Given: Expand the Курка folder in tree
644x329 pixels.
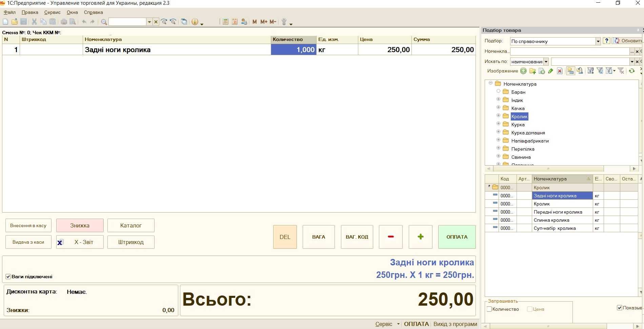Looking at the screenshot, I should (x=498, y=124).
